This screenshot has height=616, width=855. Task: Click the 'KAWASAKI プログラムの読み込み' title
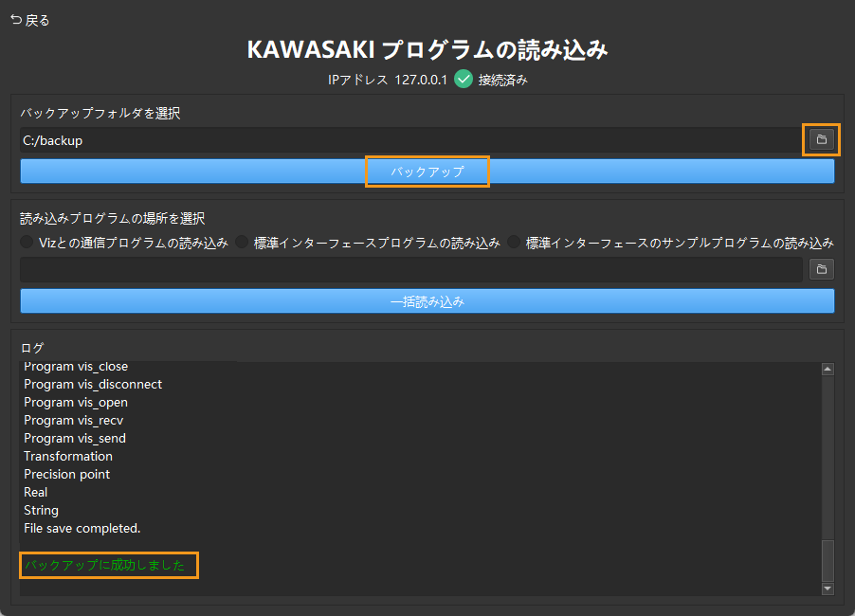pyautogui.click(x=427, y=49)
